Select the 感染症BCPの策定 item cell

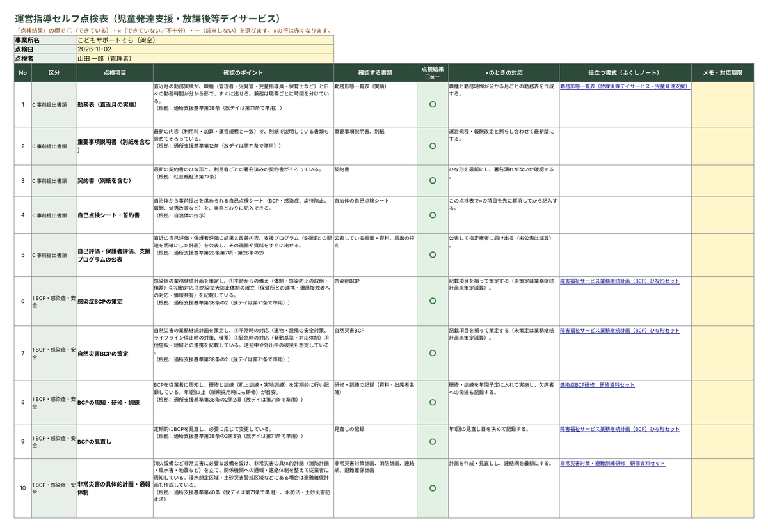click(115, 301)
